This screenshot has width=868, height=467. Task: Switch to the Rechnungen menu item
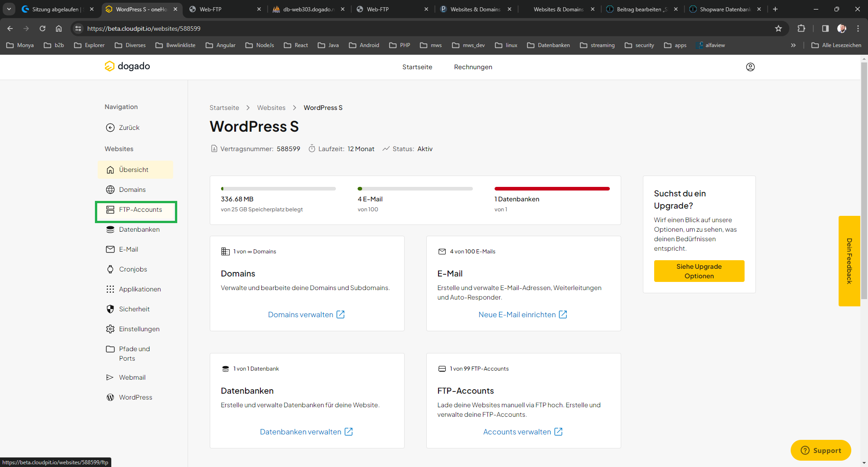pos(473,67)
